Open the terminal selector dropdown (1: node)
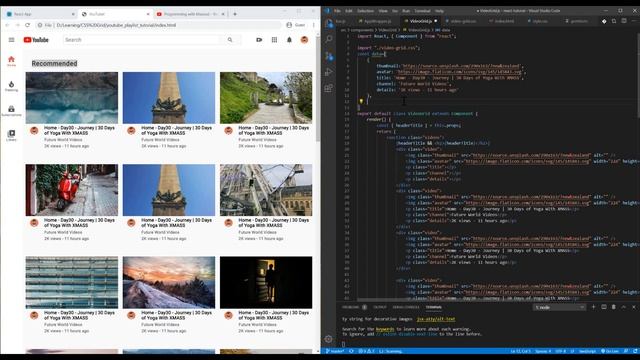Viewport: 640px width, 360px height. click(559, 307)
